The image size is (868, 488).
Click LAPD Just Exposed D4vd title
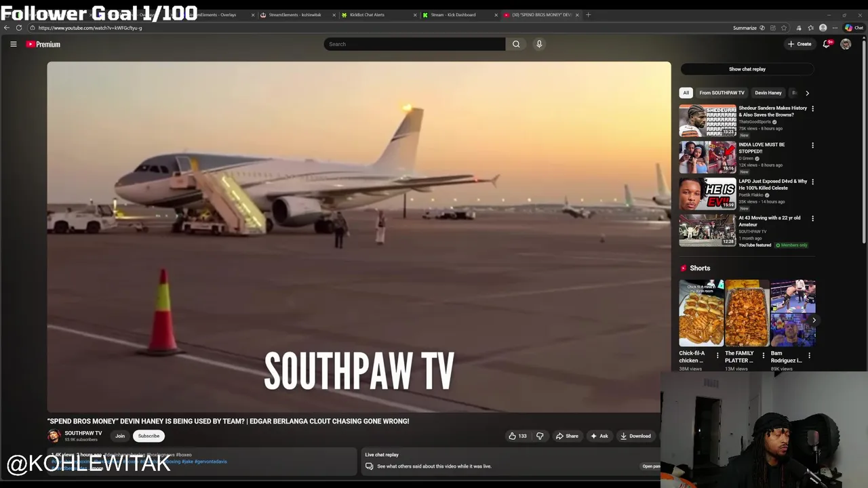(773, 184)
